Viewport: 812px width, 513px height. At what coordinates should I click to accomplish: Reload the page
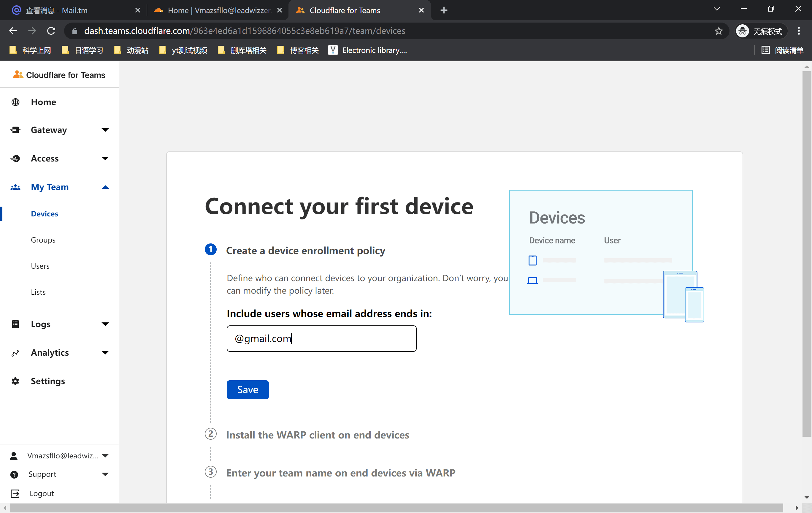[x=51, y=31]
